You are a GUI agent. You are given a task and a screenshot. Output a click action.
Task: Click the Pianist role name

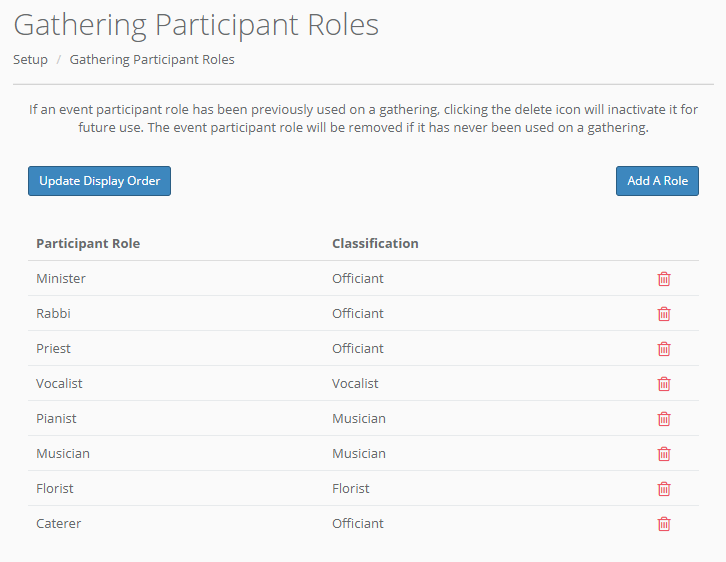(x=56, y=419)
